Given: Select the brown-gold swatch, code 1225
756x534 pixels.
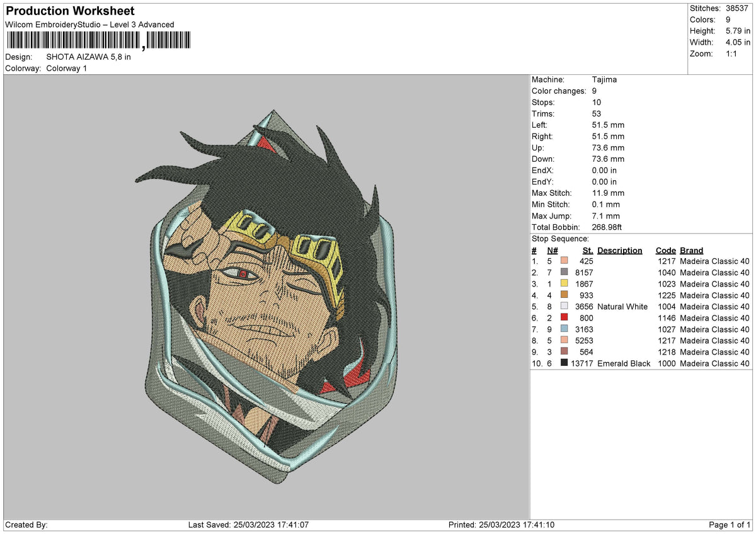Looking at the screenshot, I should click(x=564, y=295).
